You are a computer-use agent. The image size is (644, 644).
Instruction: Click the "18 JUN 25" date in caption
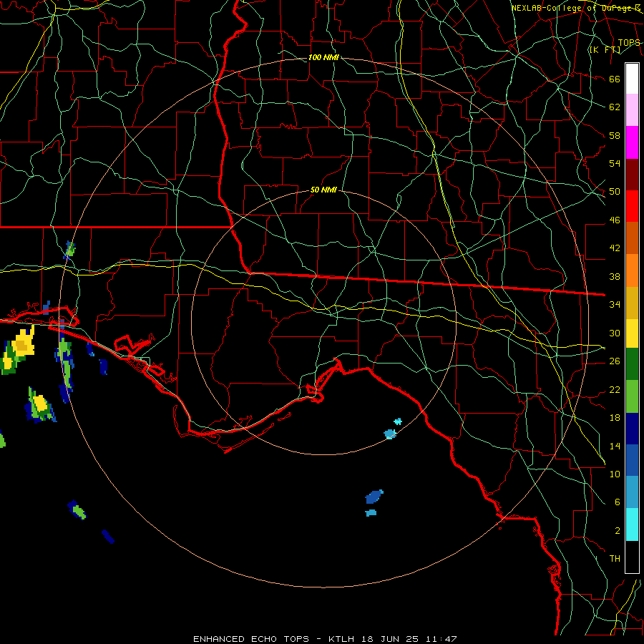tap(390, 639)
